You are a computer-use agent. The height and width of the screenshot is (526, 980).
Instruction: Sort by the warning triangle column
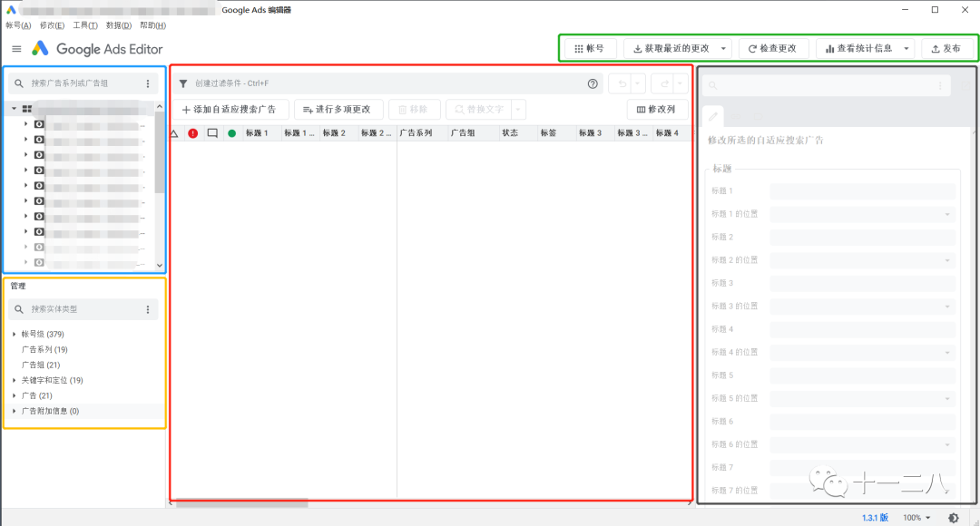(x=174, y=133)
